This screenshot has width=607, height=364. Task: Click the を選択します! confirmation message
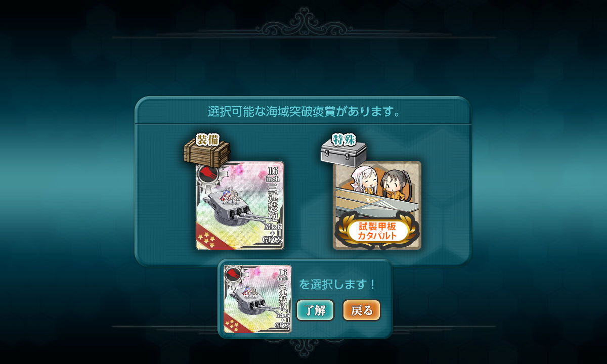pos(337,284)
